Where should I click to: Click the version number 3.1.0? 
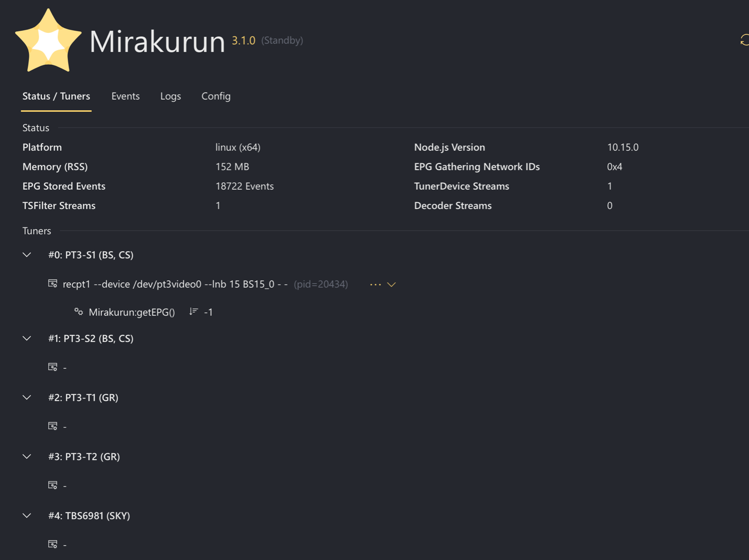point(243,40)
